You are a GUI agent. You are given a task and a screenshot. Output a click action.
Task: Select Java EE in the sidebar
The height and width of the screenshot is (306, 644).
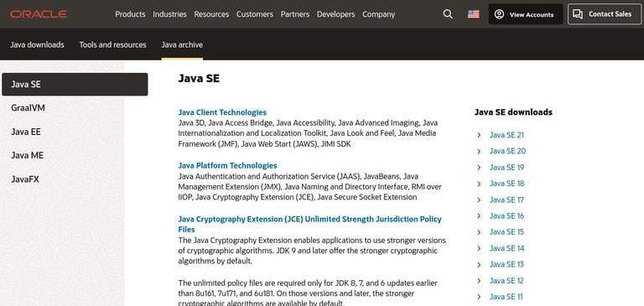pyautogui.click(x=26, y=132)
